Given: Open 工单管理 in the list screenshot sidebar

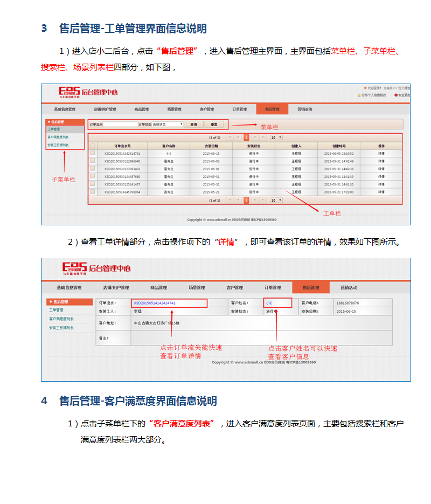Looking at the screenshot, I should click(54, 129).
